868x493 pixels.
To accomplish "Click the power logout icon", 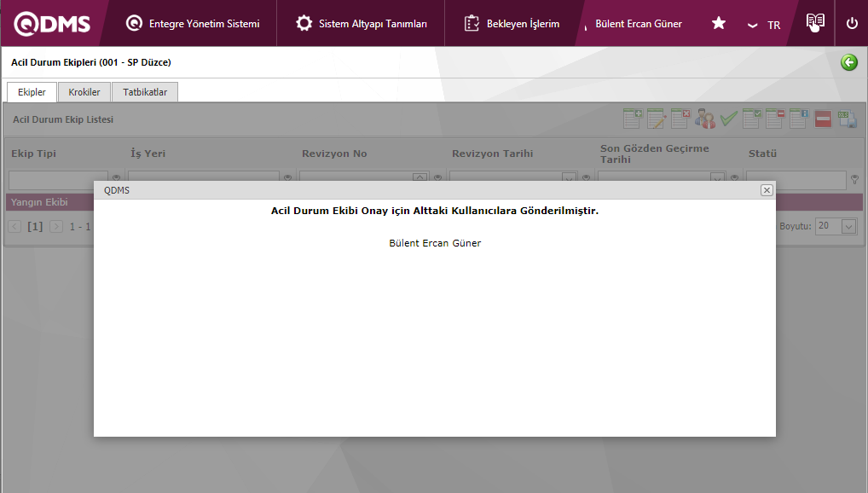I will [x=852, y=23].
